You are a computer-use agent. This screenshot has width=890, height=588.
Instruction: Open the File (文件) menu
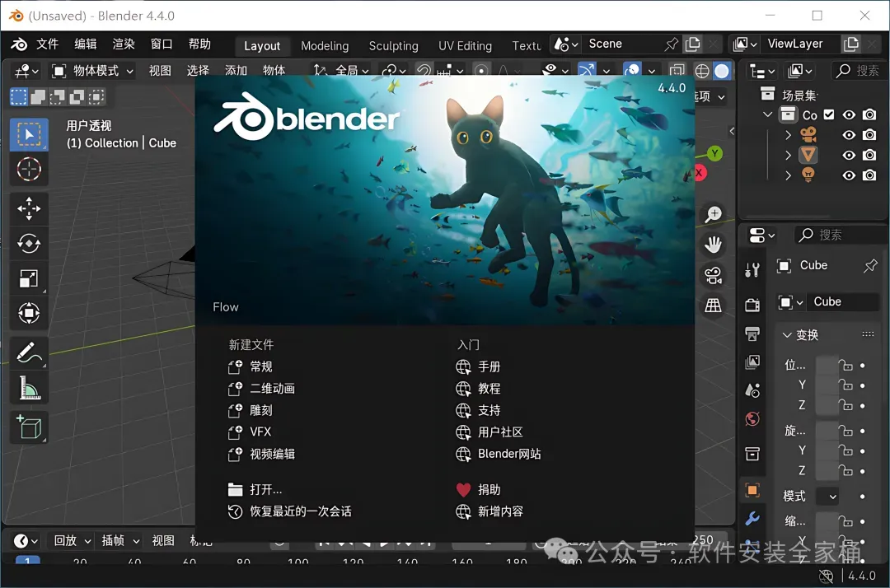47,44
